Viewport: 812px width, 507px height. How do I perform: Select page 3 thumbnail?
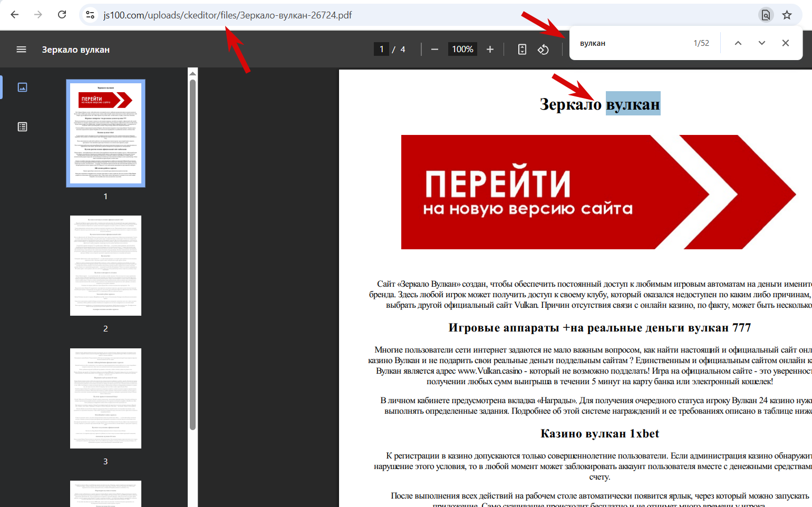pos(105,398)
